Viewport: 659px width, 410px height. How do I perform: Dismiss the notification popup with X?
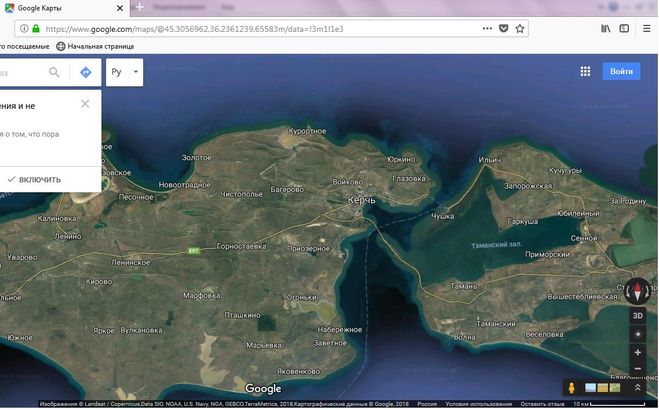85,103
